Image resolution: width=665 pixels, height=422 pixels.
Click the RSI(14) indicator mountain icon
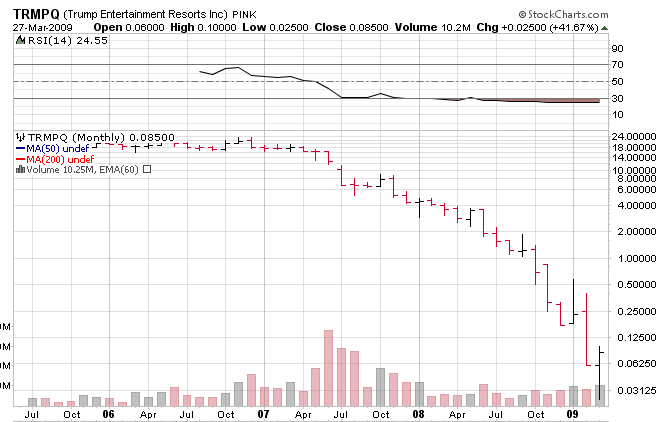pyautogui.click(x=21, y=42)
